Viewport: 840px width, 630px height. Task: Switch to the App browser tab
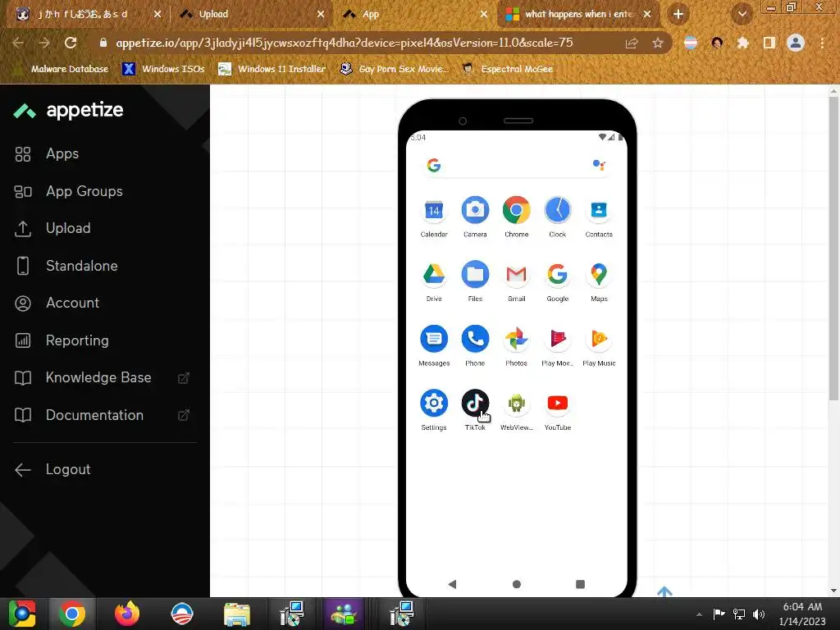click(x=414, y=15)
